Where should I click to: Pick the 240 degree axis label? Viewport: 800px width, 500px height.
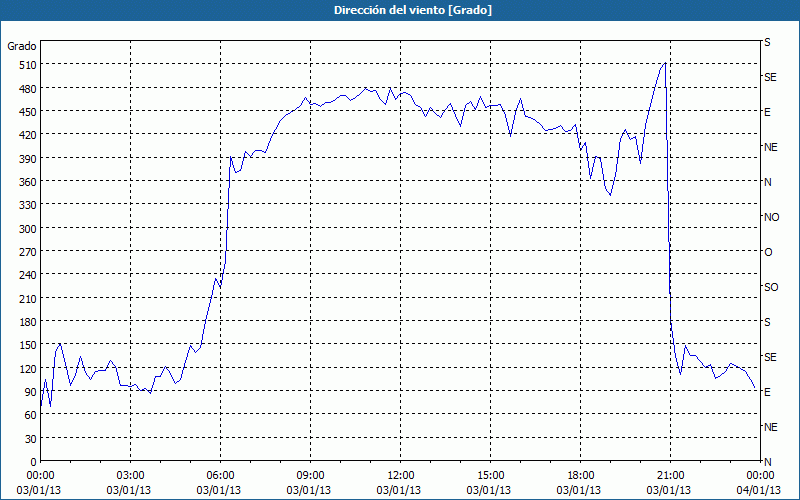[x=28, y=276]
